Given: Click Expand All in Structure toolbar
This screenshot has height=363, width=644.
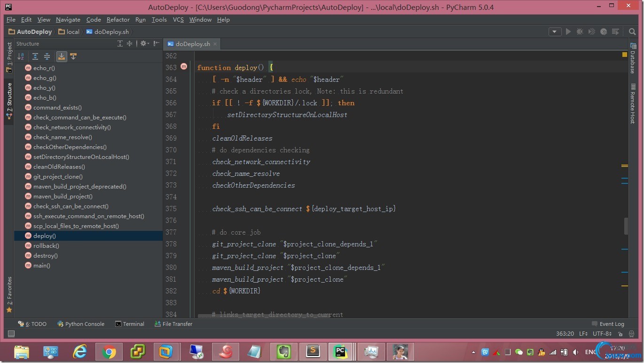Looking at the screenshot, I should tap(35, 56).
